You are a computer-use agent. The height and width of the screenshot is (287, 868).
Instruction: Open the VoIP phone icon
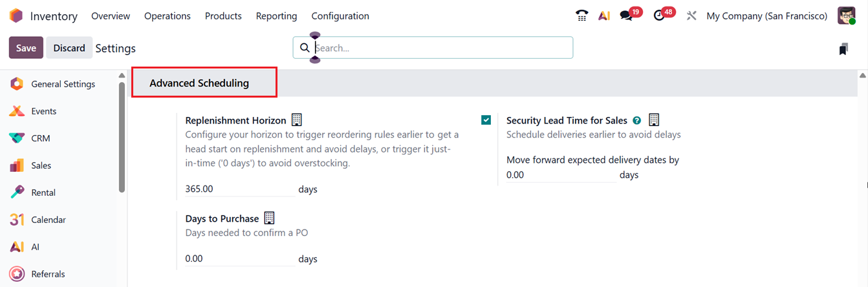(581, 16)
